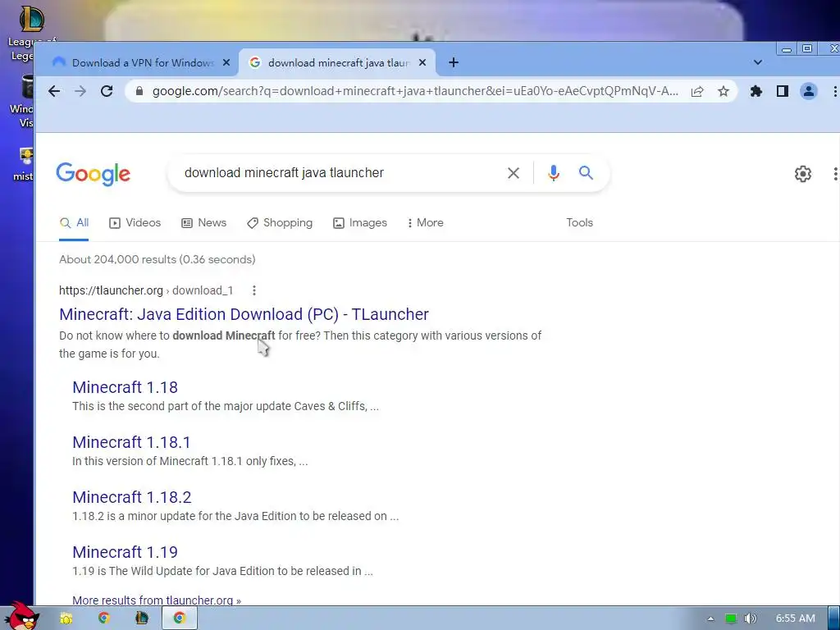Open the Chrome profile avatar menu
Image resolution: width=840 pixels, height=630 pixels.
(808, 92)
